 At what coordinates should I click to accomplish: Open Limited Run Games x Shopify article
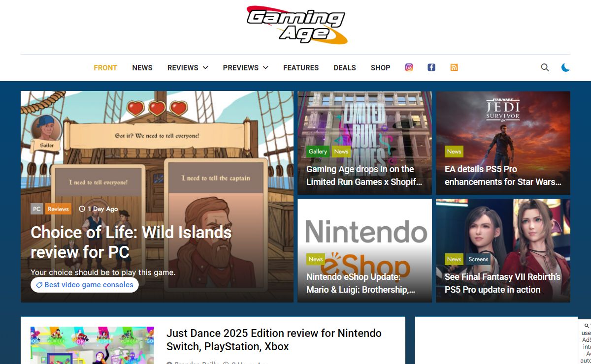pyautogui.click(x=364, y=176)
